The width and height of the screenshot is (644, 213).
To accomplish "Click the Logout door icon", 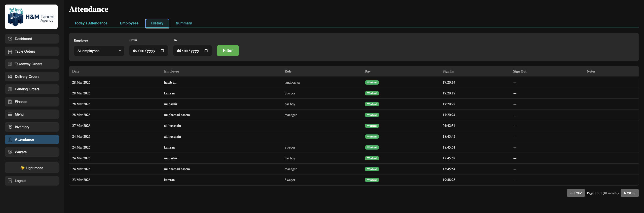I will coord(10,181).
